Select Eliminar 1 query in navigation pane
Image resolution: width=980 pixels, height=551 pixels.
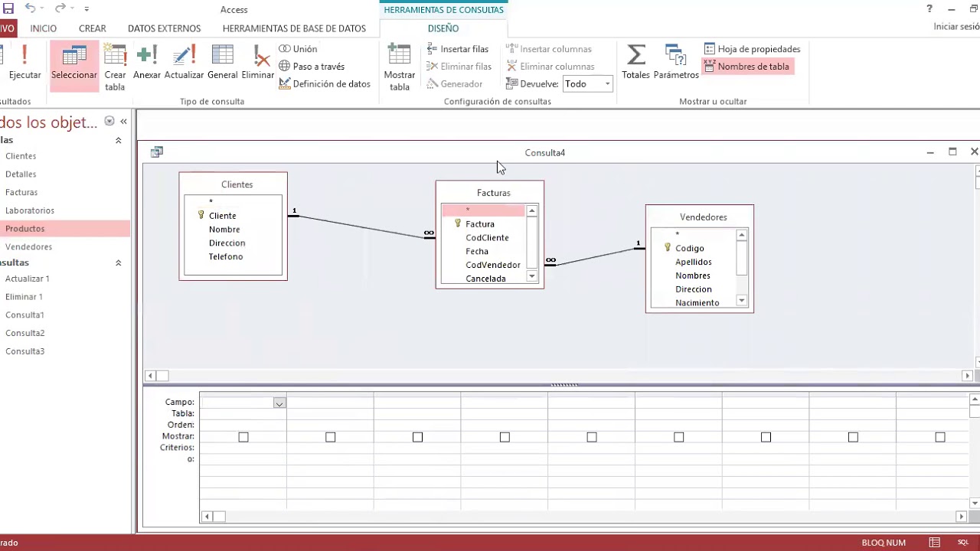pyautogui.click(x=24, y=297)
